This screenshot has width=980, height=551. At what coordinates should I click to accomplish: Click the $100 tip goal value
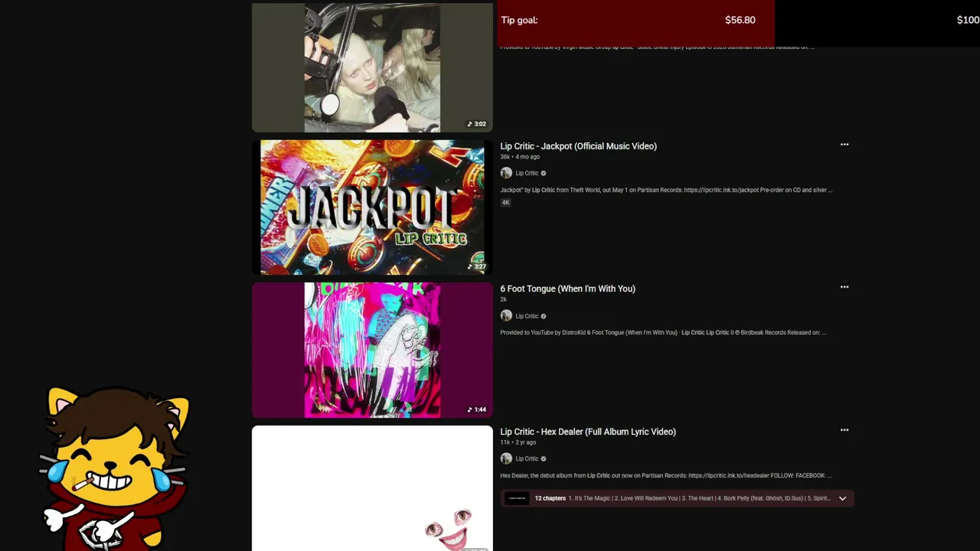(x=968, y=21)
